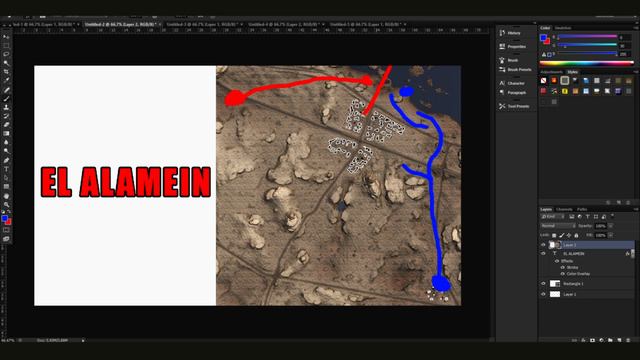Viewport: 640px width, 360px height.
Task: Open the Properties panel
Action: pos(512,47)
